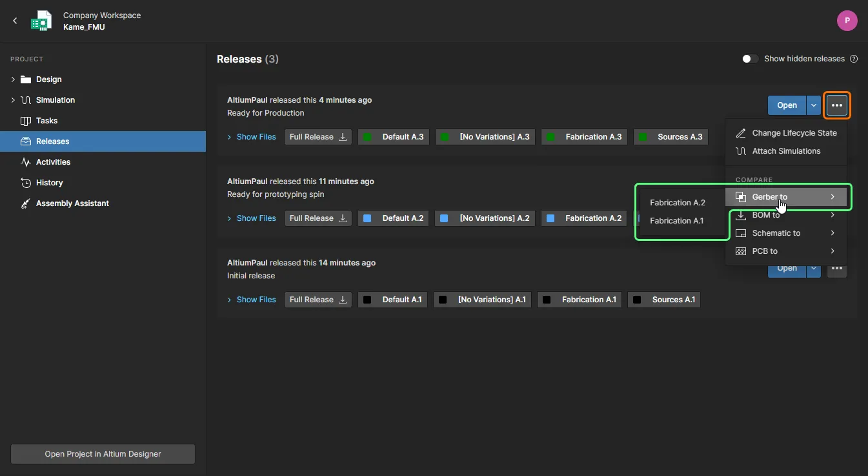Click the pencil icon for Change Lifecycle State
This screenshot has width=868, height=476.
pyautogui.click(x=741, y=133)
